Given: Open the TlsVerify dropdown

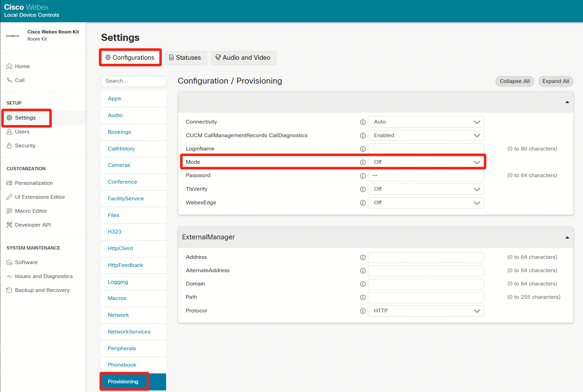Looking at the screenshot, I should coord(426,189).
